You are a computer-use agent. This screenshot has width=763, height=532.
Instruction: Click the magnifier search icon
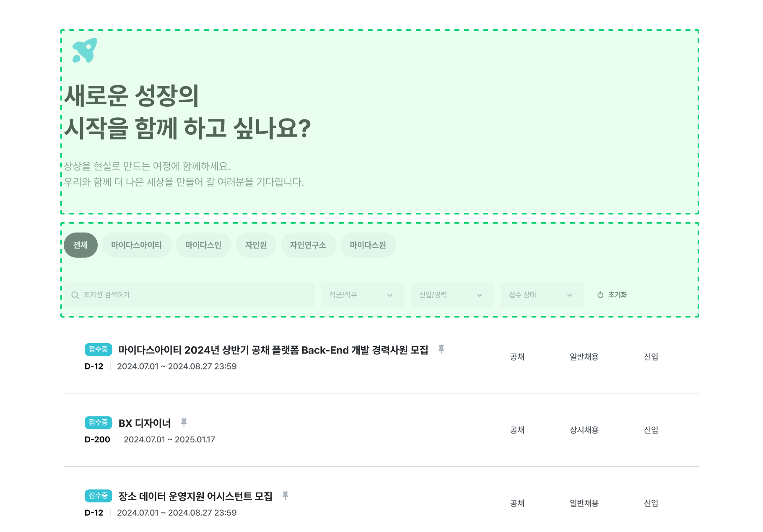tap(75, 295)
